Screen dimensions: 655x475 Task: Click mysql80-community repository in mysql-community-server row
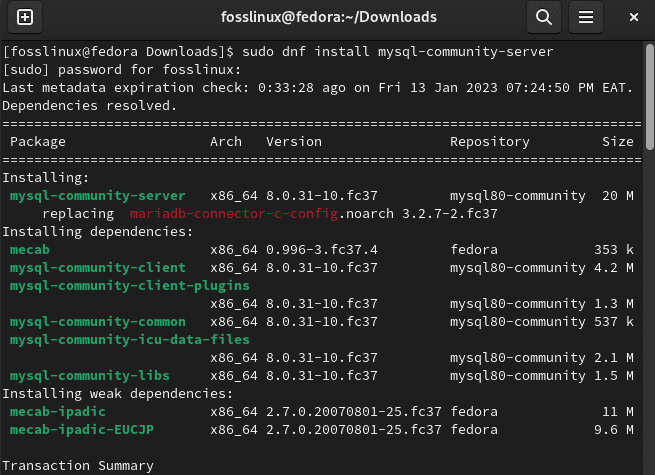(518, 196)
